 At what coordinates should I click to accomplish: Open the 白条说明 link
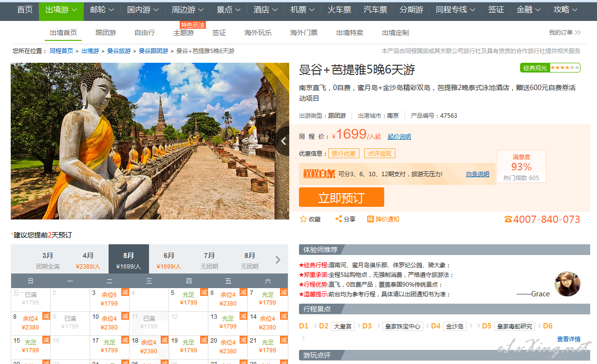click(478, 174)
